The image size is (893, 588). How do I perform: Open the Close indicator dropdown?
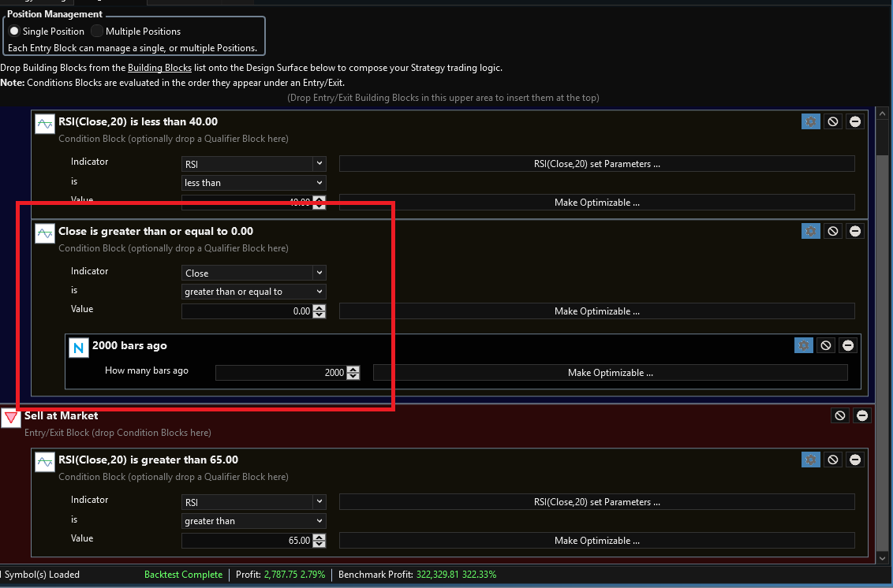[x=253, y=273]
